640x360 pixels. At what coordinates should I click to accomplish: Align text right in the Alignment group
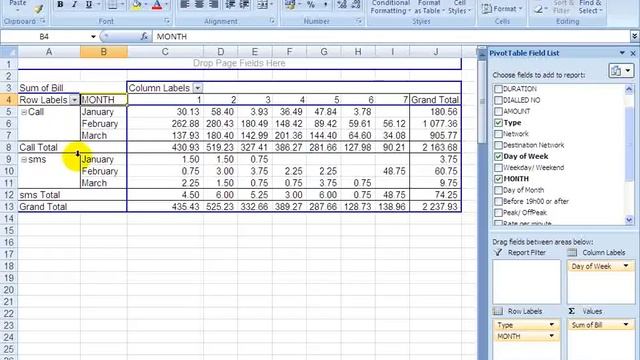click(213, 4)
